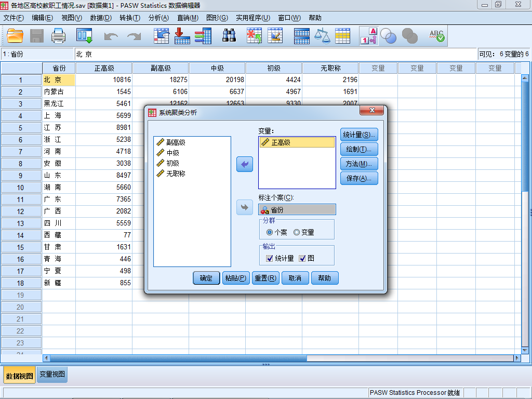Open the 直销(M) menu
Screen dimensions: 532x399
(188, 18)
